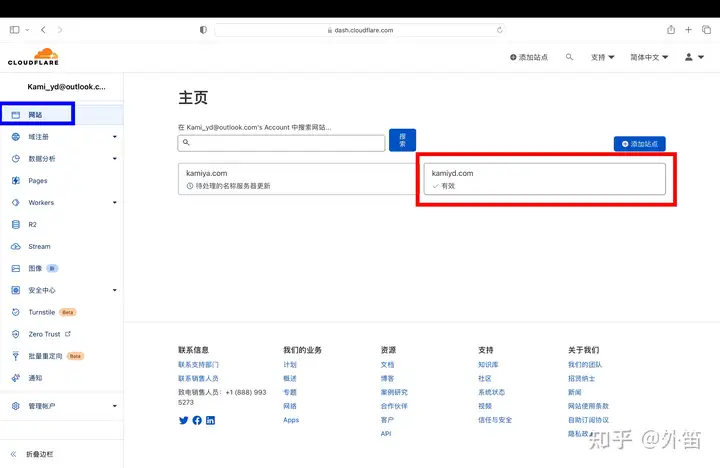The height and width of the screenshot is (468, 720).
Task: Click Safari sidebar toggle icon
Action: [x=15, y=30]
